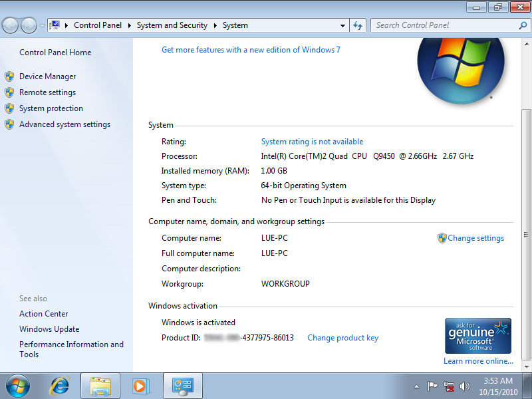Open Learn more online link
The height and width of the screenshot is (399, 532).
tap(478, 361)
